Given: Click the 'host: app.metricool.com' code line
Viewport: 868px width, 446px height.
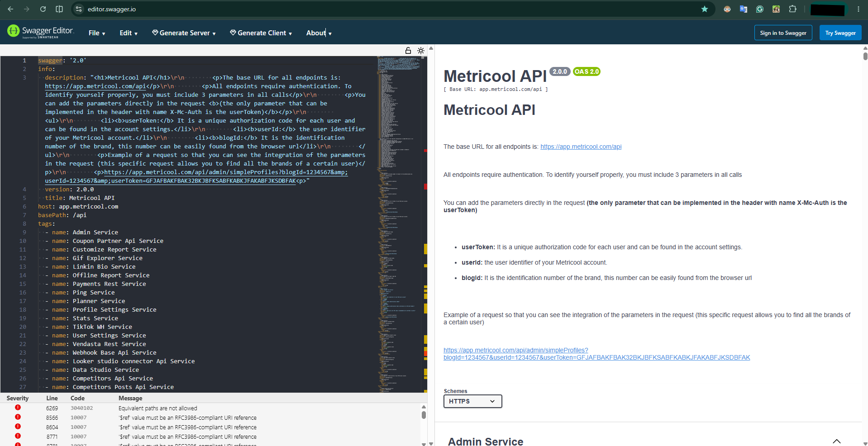Looking at the screenshot, I should (78, 206).
